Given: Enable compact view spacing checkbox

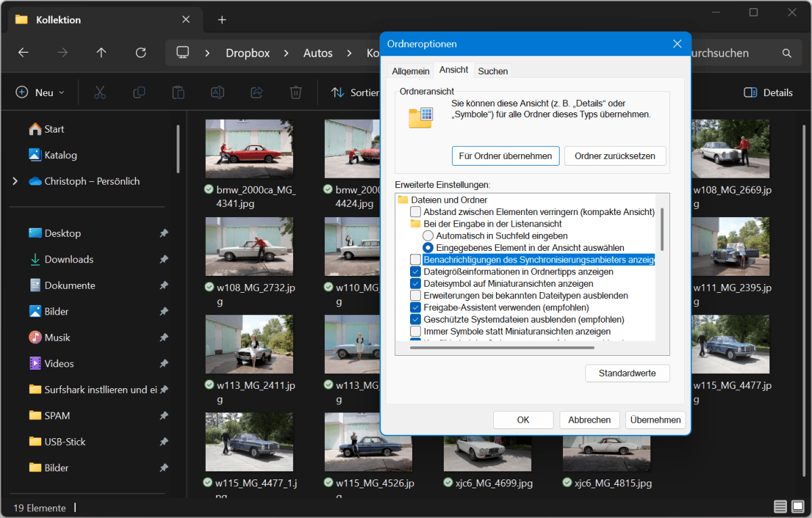Looking at the screenshot, I should pyautogui.click(x=415, y=212).
